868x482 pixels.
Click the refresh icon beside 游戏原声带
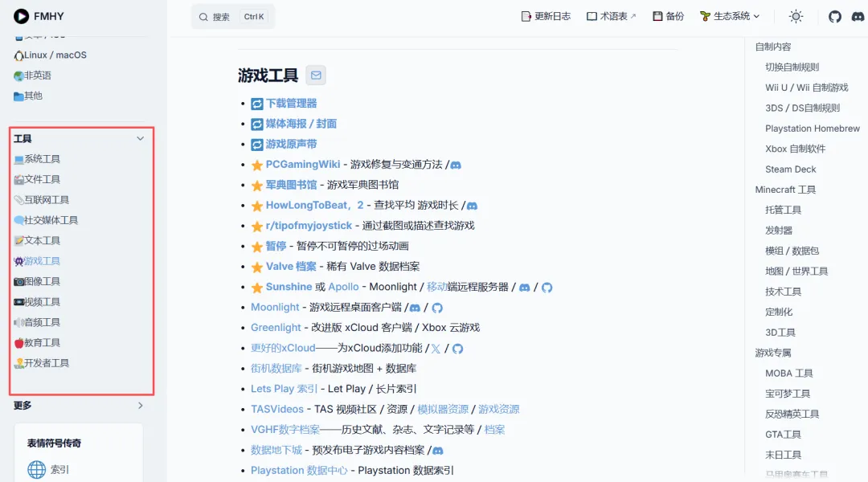[x=257, y=145]
